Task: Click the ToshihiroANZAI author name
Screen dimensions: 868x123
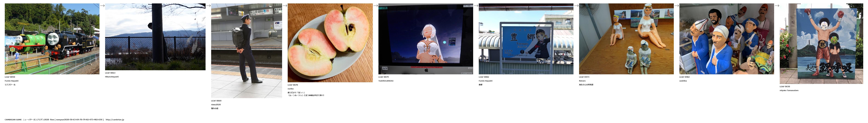Action: (x=386, y=81)
